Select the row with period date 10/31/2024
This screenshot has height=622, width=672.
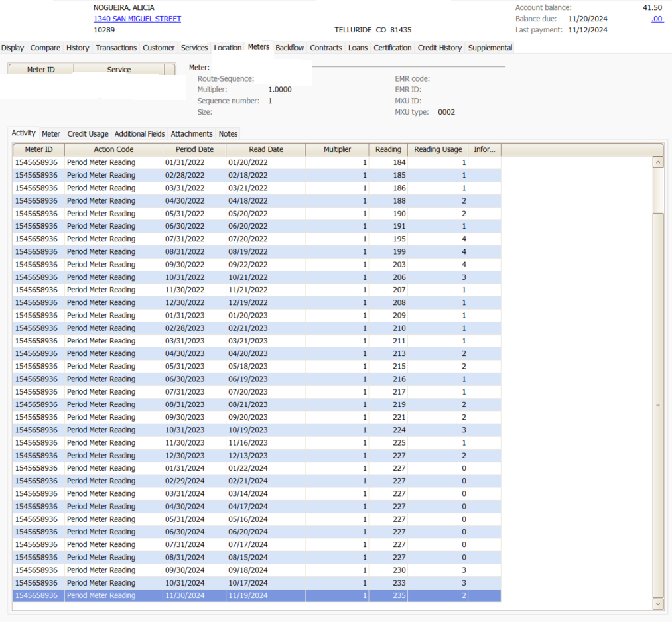257,583
